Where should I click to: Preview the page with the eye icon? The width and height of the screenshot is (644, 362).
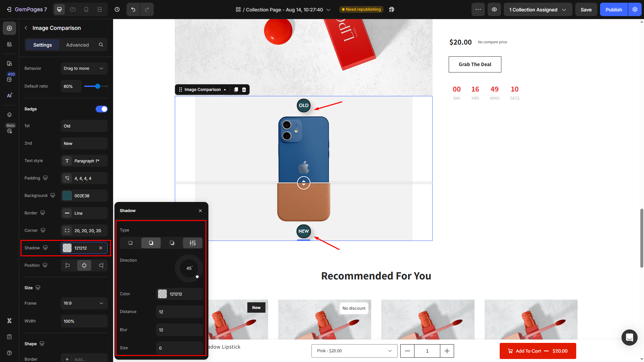(x=494, y=9)
